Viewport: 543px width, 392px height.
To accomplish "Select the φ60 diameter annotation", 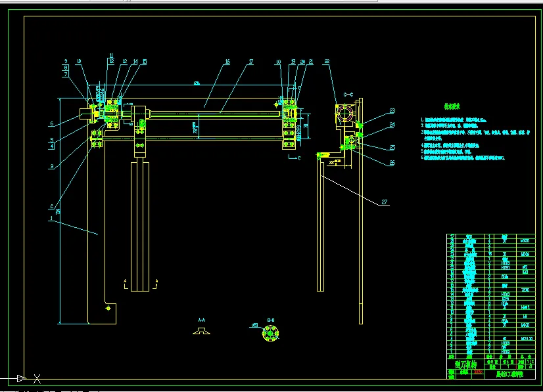I will (254, 325).
